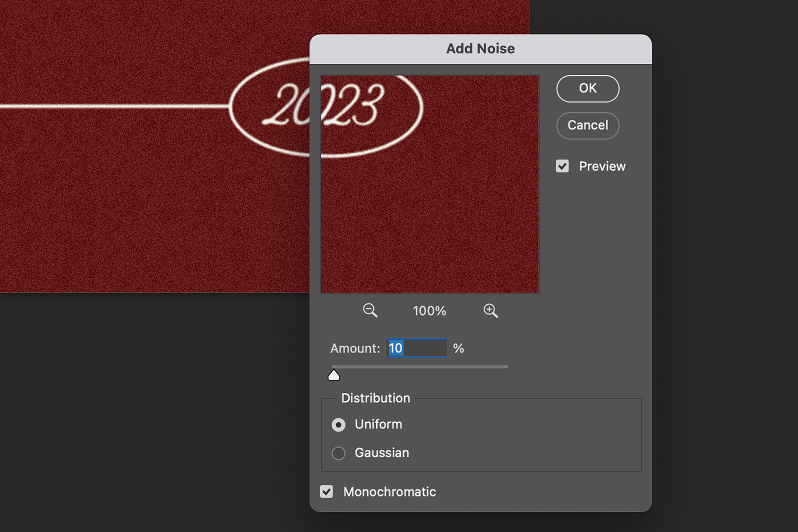Click the Add Noise dialog title bar
Screen dimensions: 798x532
(480, 49)
